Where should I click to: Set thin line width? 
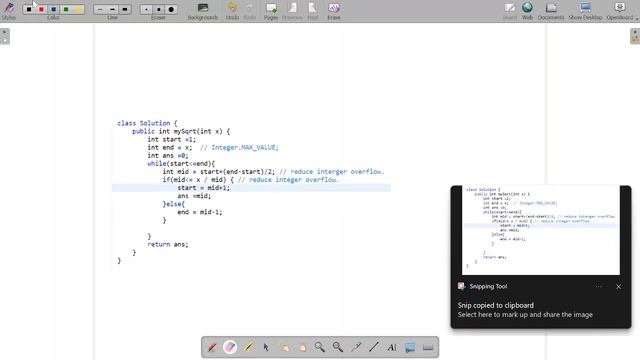click(100, 9)
